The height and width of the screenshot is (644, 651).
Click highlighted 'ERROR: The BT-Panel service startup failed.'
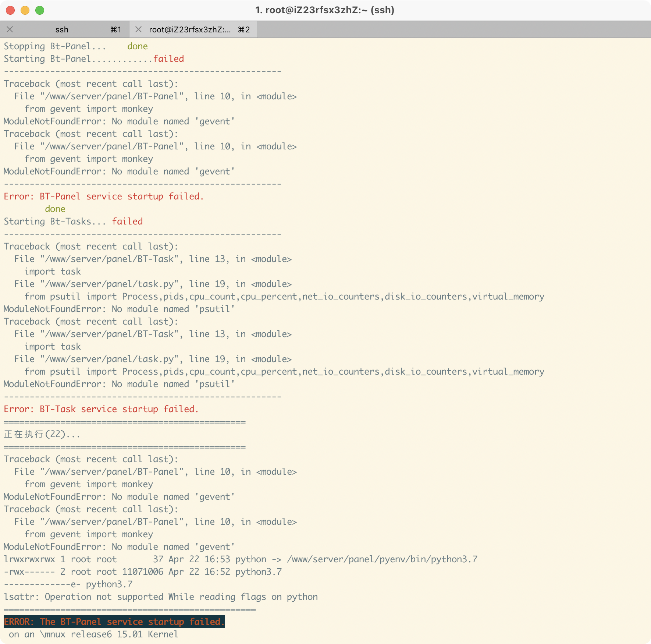(114, 622)
